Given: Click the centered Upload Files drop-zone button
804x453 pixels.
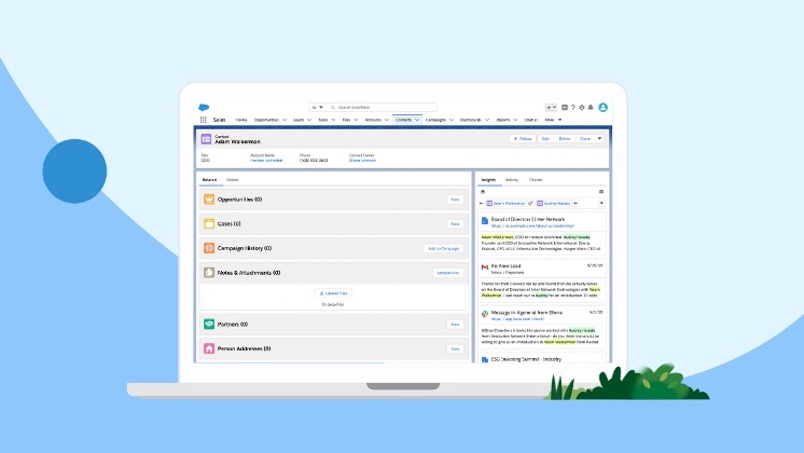Looking at the screenshot, I should [333, 293].
